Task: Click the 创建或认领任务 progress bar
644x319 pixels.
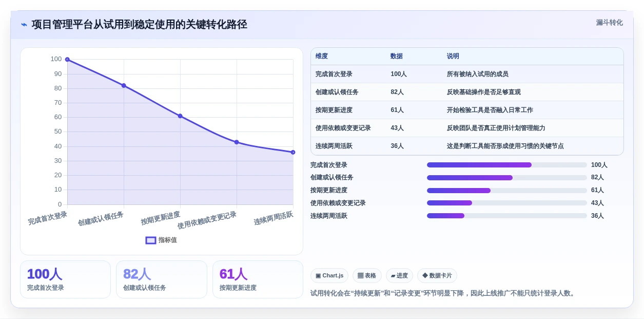Action: [x=507, y=178]
